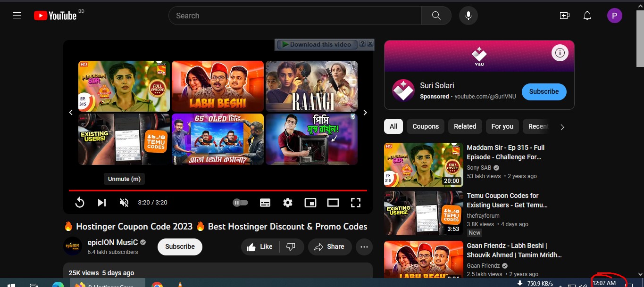Open the PC repair end-screen thumbnail
Image resolution: width=644 pixels, height=287 pixels.
click(x=311, y=139)
